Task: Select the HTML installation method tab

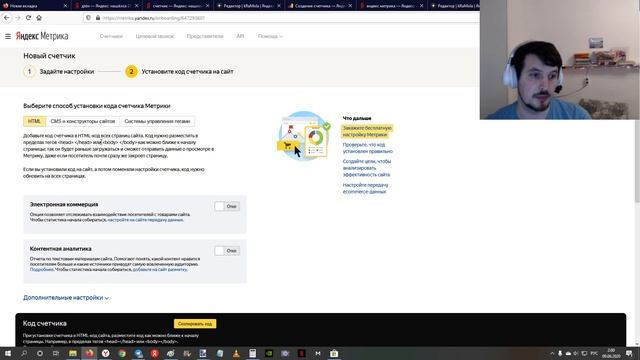Action: click(34, 121)
